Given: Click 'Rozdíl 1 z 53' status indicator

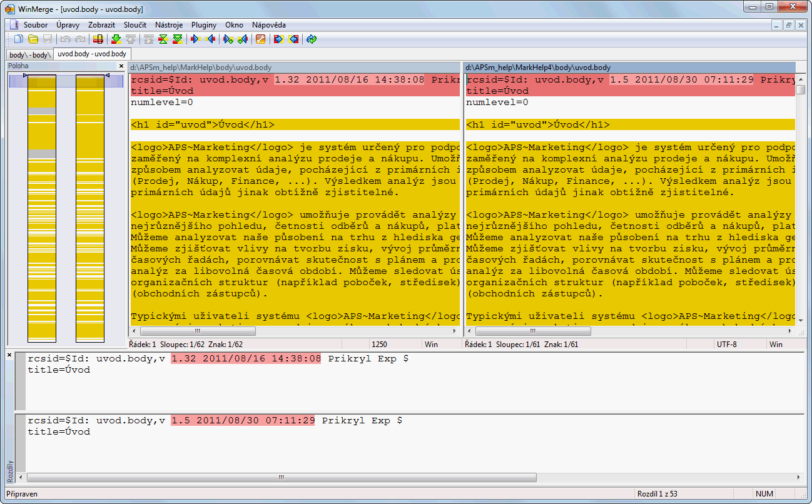Looking at the screenshot, I should (657, 494).
